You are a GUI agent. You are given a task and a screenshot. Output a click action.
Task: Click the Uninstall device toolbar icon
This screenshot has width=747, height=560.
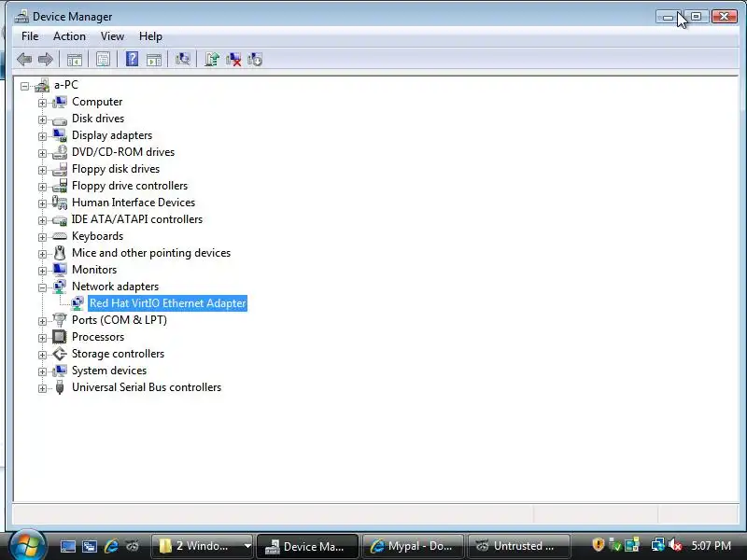233,60
